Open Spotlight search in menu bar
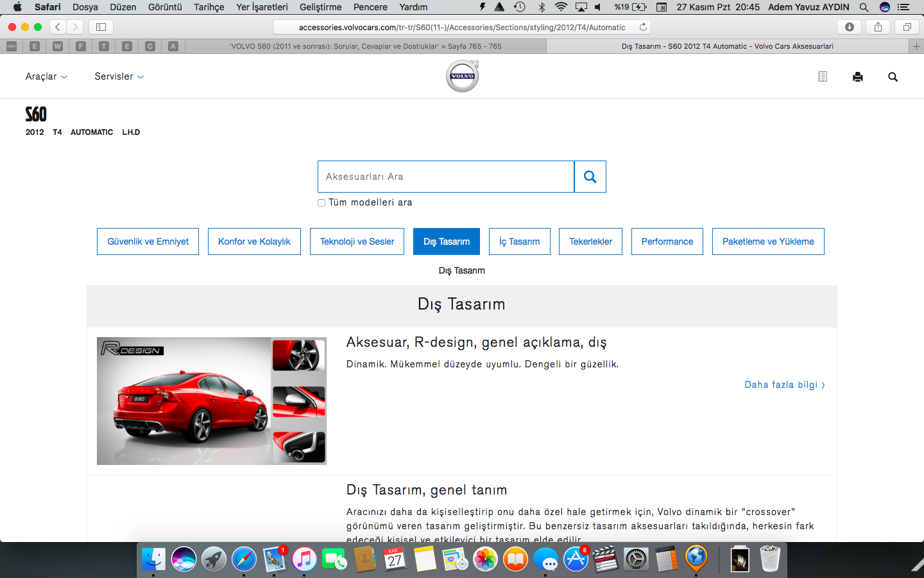 [864, 7]
